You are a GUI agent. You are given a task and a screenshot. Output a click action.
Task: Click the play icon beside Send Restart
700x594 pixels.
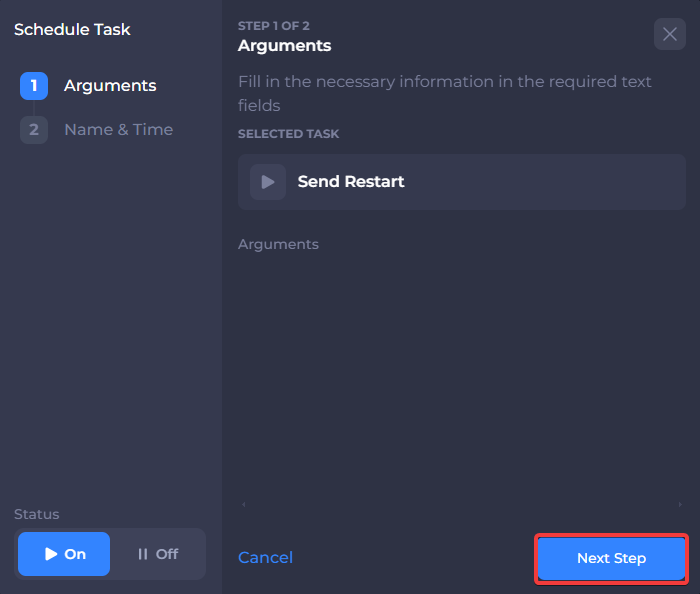[267, 182]
